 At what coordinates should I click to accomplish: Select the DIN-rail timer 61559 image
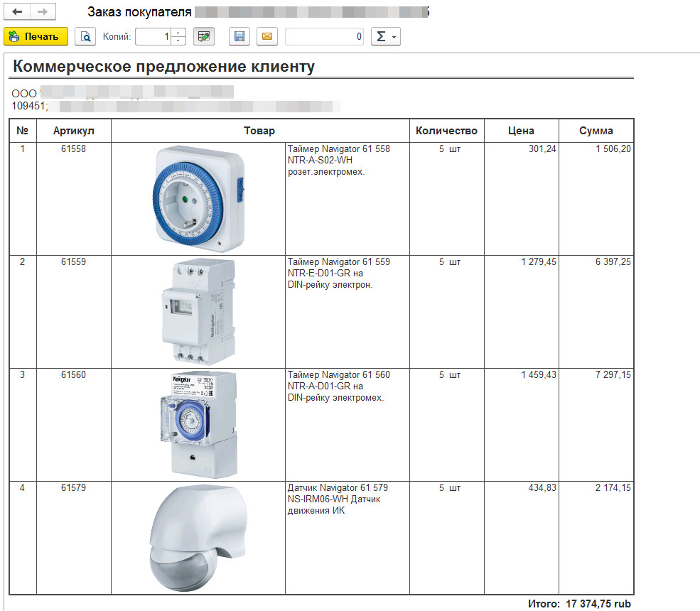coord(198,311)
